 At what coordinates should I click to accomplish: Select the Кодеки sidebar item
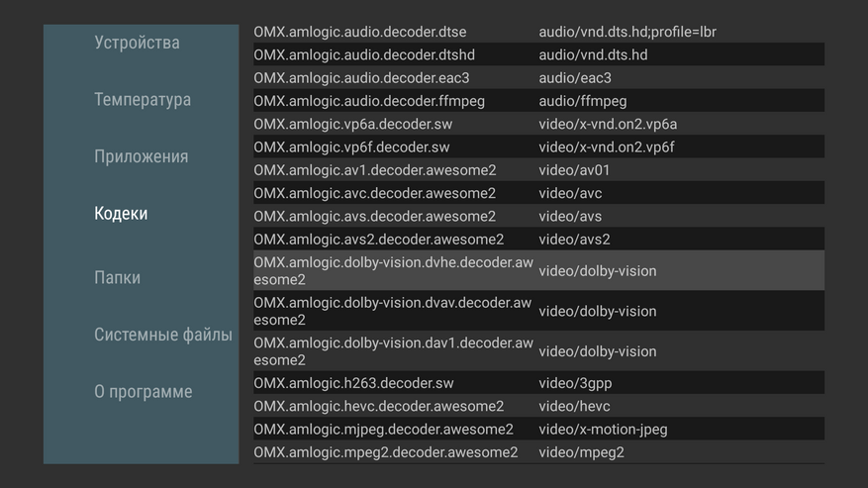[x=121, y=214]
